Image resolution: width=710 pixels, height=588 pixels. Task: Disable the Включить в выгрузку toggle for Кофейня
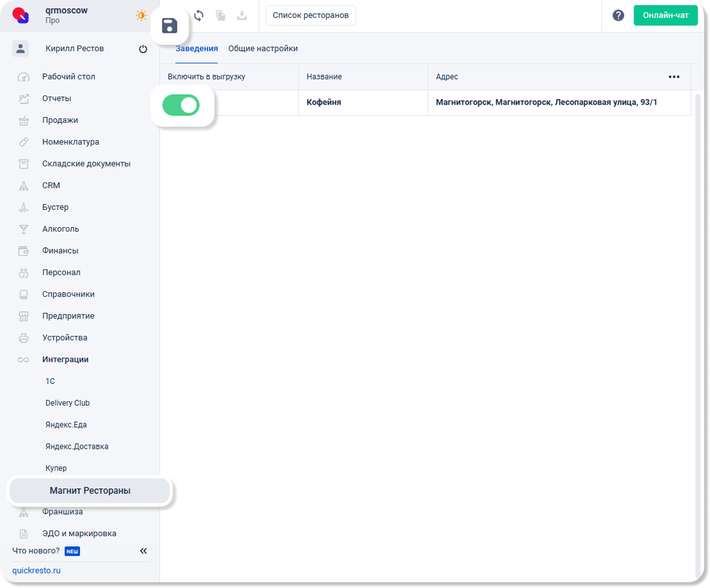pyautogui.click(x=181, y=105)
